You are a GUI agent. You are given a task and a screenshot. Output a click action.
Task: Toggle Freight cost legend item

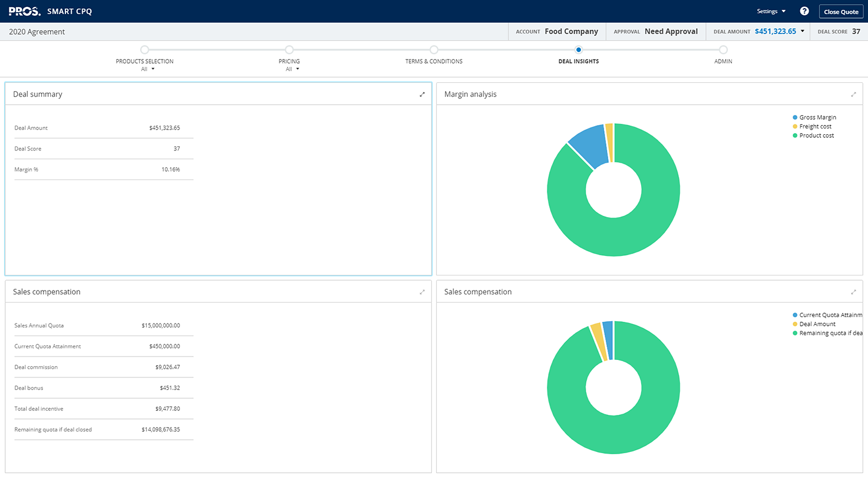coord(815,127)
